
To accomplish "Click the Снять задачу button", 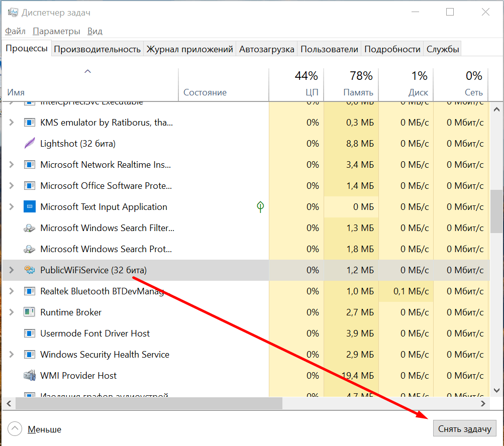I will pos(464,429).
